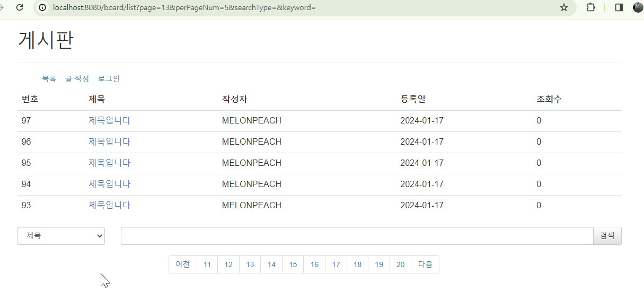The width and height of the screenshot is (644, 292).
Task: Open post title link in row 97
Action: point(109,120)
